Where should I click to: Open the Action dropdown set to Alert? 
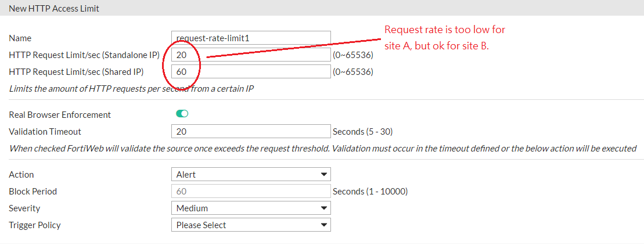(x=251, y=174)
